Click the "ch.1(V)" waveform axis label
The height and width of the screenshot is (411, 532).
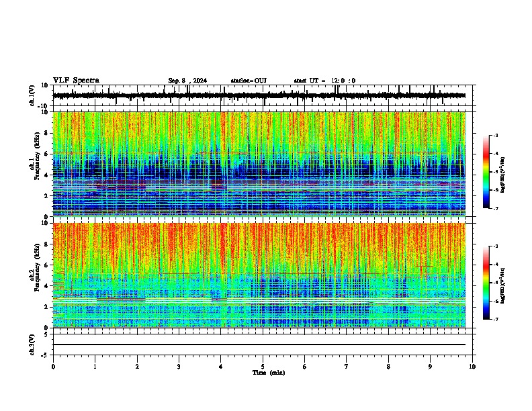coord(32,95)
